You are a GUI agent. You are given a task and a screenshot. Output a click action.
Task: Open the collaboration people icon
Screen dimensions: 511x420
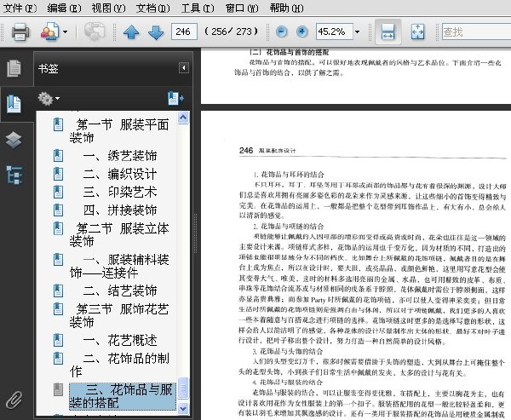[49, 32]
